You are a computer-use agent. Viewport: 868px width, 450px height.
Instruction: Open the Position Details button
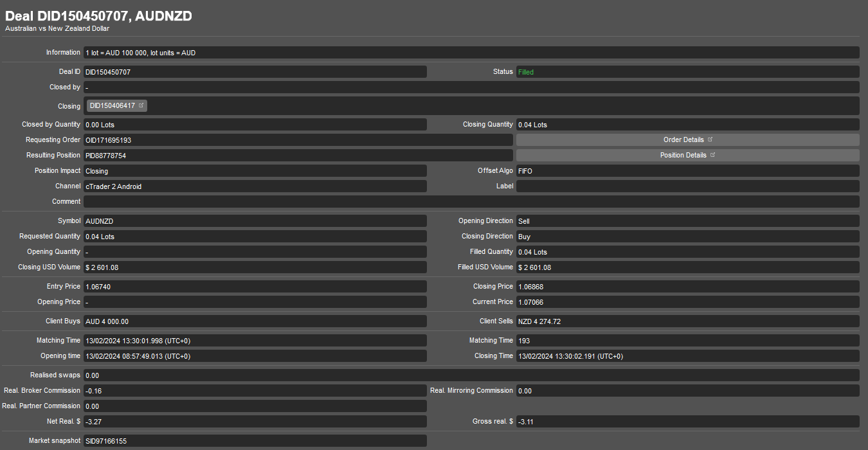pos(683,155)
